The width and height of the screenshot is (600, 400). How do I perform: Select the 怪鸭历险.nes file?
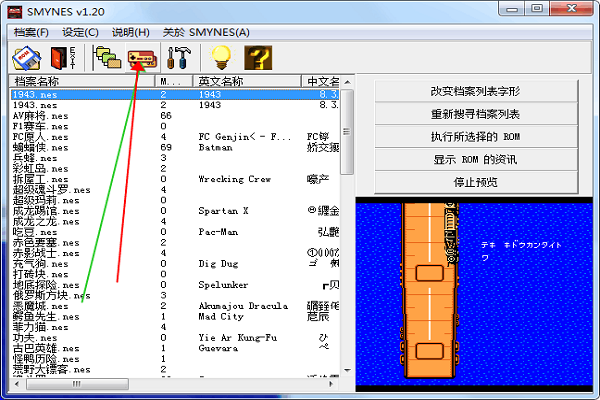(x=46, y=359)
